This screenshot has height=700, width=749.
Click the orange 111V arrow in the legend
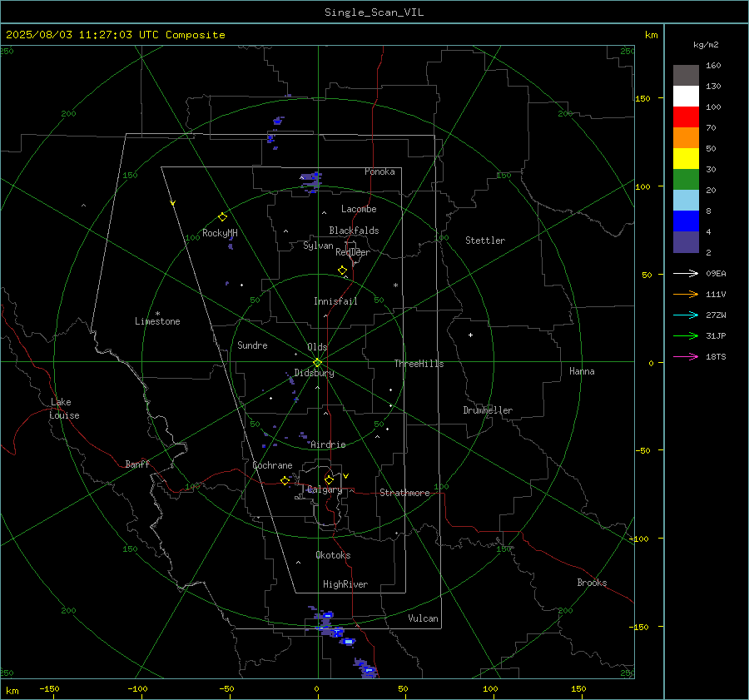pyautogui.click(x=686, y=295)
